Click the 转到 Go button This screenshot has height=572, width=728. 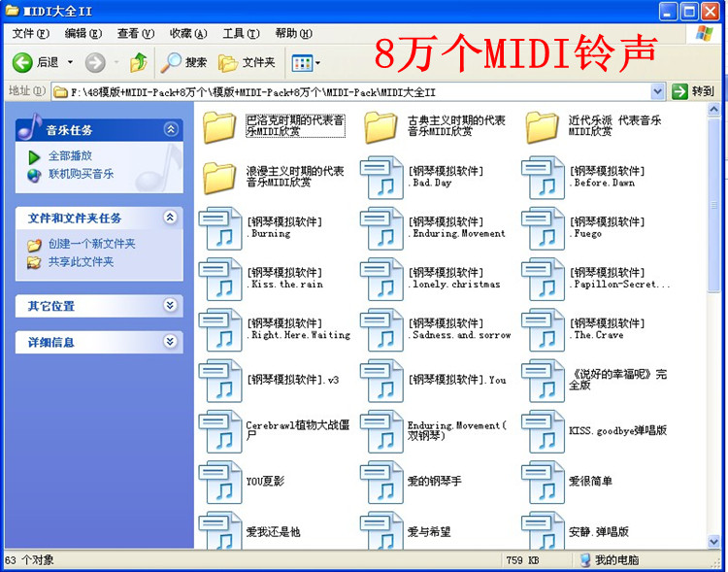693,91
